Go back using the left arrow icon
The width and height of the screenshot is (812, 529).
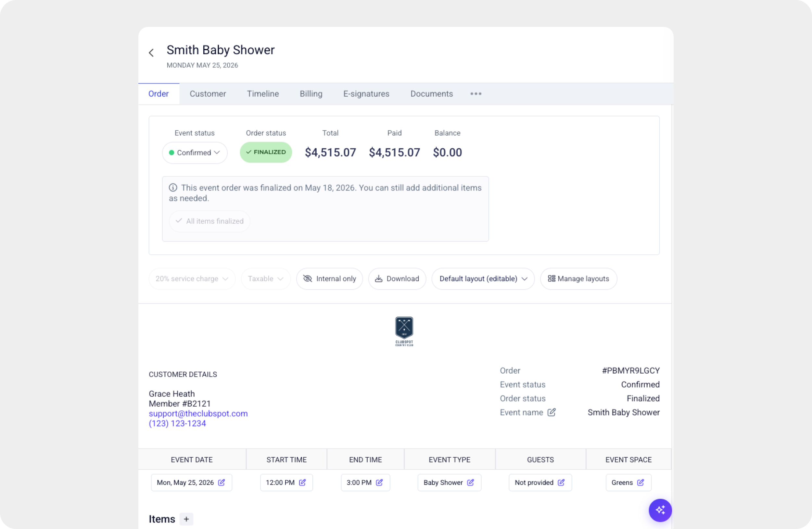pos(151,53)
